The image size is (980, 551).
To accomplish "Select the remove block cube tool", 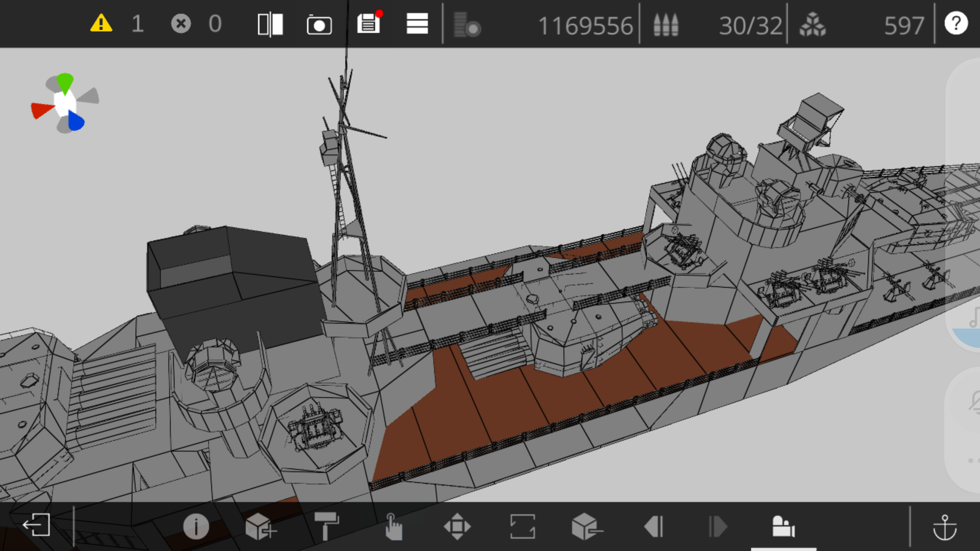I will click(x=587, y=527).
